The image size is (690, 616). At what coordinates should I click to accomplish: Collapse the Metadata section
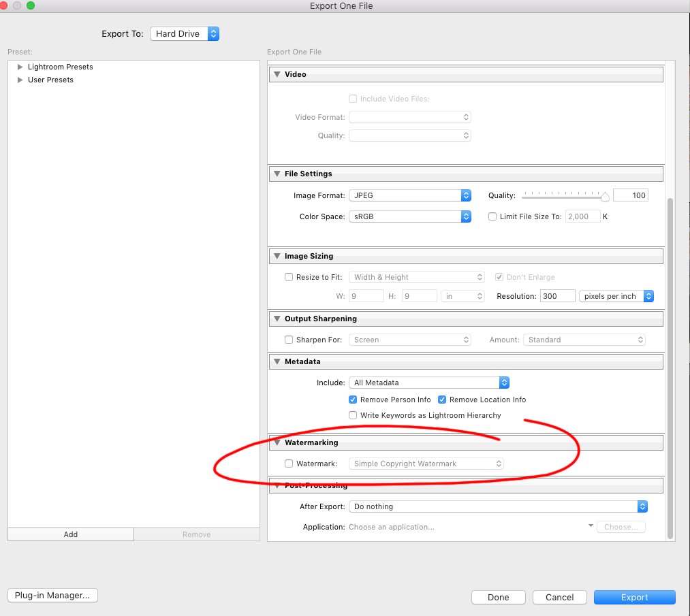click(x=277, y=361)
